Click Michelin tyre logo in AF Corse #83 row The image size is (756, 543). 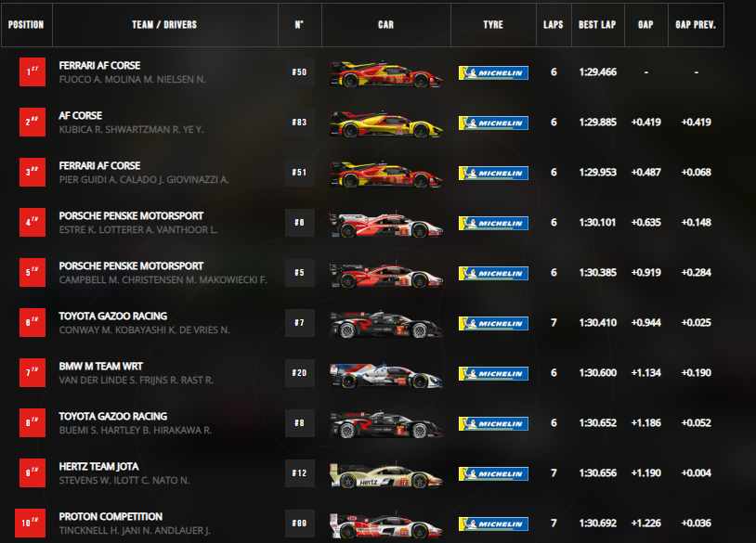click(493, 123)
